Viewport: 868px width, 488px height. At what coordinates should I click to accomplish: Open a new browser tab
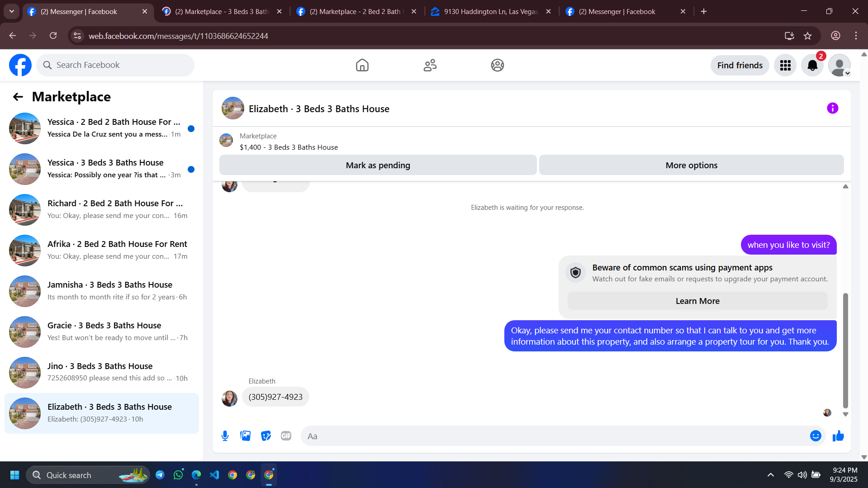pyautogui.click(x=704, y=12)
